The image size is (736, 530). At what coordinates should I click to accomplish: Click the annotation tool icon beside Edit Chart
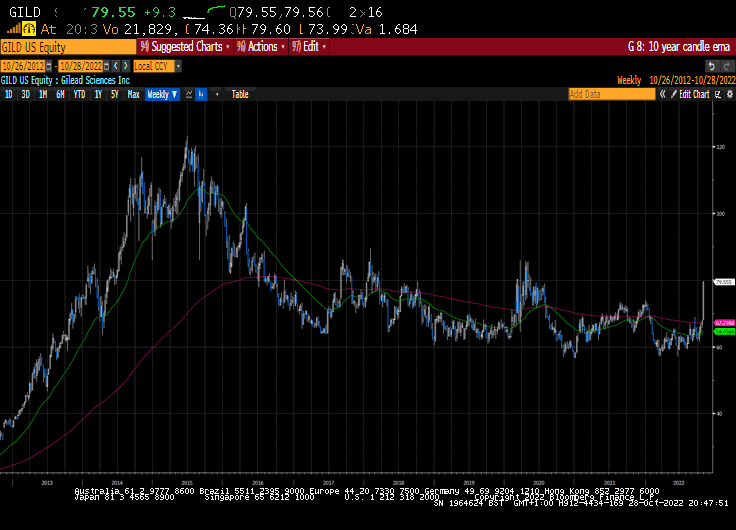718,94
